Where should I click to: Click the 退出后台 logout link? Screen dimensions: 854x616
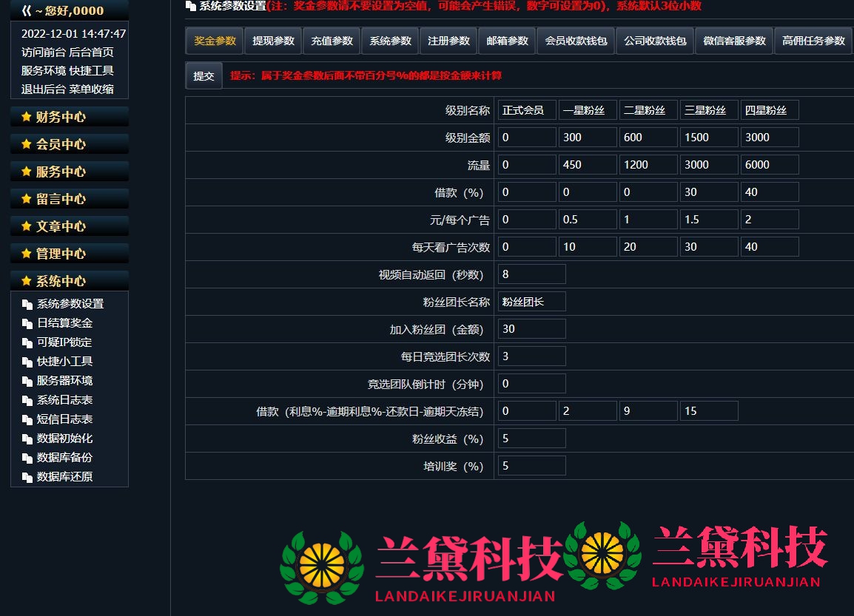coord(43,89)
